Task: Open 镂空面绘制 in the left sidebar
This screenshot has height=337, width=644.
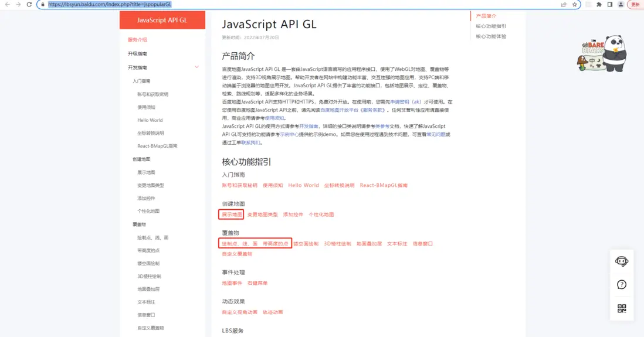Action: pyautogui.click(x=148, y=264)
